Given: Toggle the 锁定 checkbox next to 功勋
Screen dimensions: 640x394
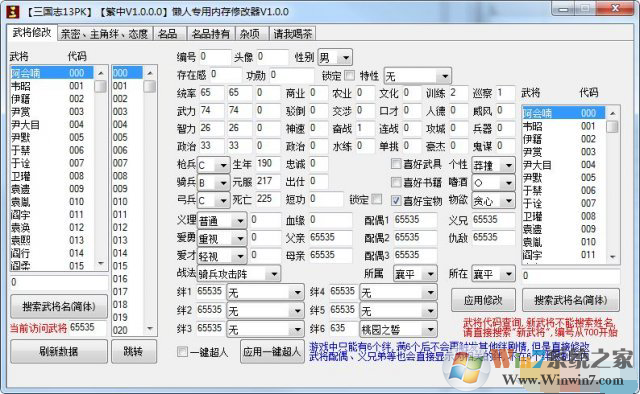Looking at the screenshot, I should (349, 75).
